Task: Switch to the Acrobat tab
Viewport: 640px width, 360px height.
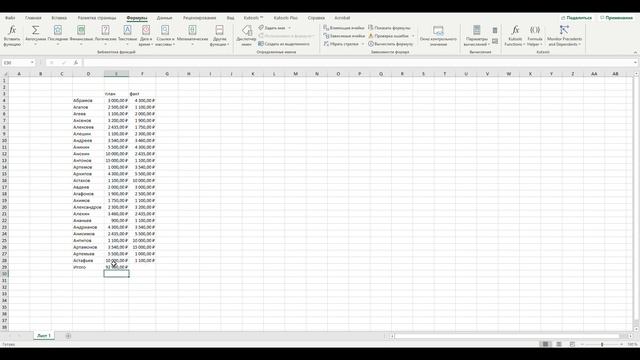Action: click(x=342, y=18)
